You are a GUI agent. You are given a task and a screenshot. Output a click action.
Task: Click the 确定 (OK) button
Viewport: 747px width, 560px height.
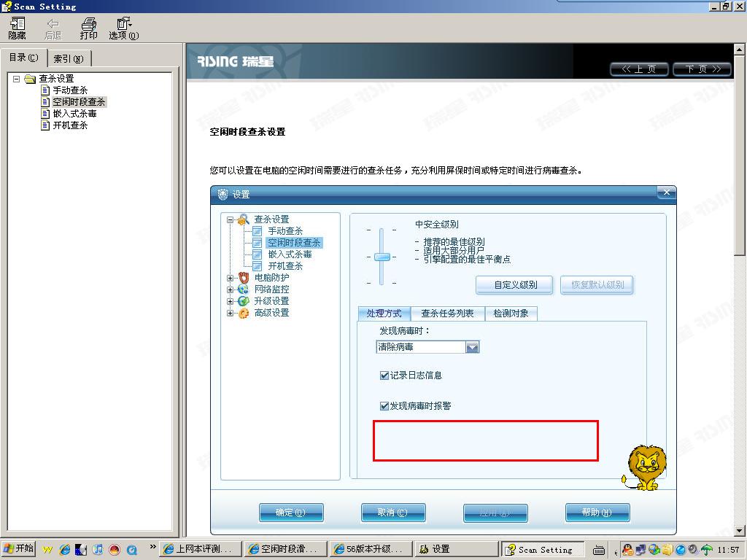(291, 513)
